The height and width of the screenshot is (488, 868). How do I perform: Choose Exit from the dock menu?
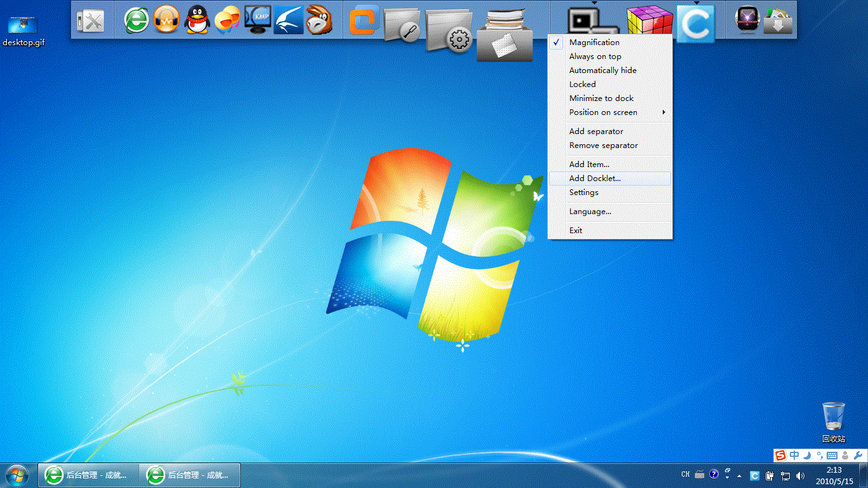[610, 231]
